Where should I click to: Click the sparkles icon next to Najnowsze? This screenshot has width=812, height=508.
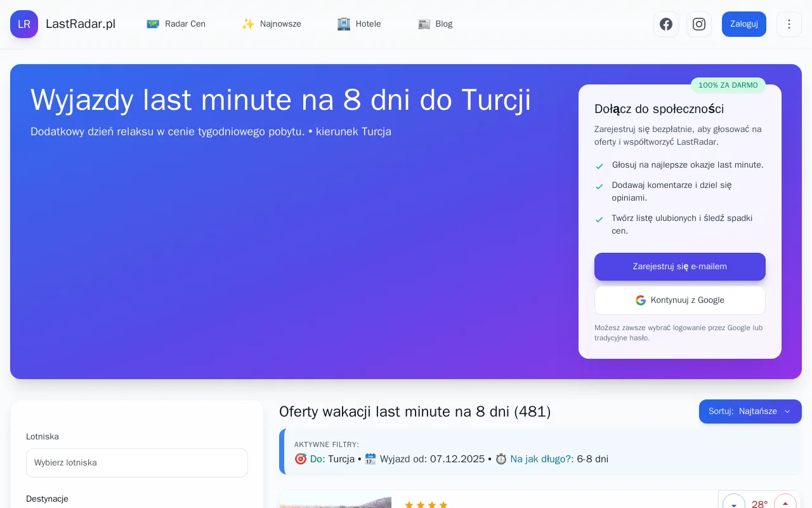tap(248, 24)
